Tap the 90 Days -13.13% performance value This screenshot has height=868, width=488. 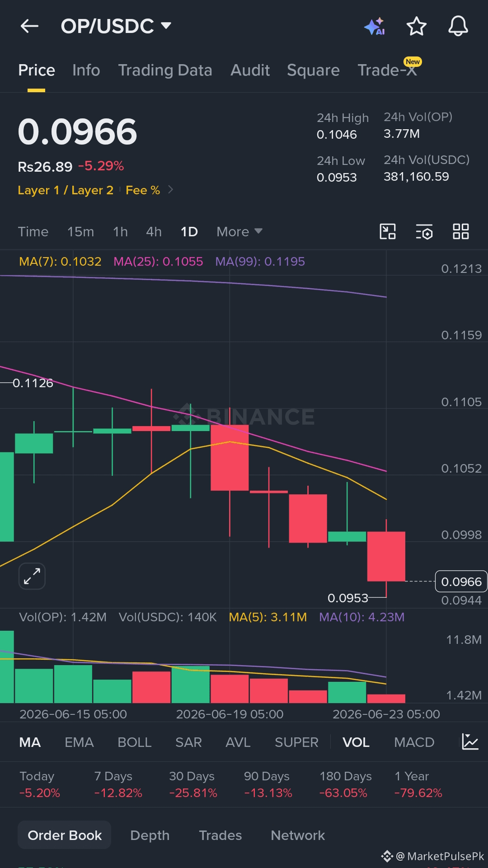268,793
